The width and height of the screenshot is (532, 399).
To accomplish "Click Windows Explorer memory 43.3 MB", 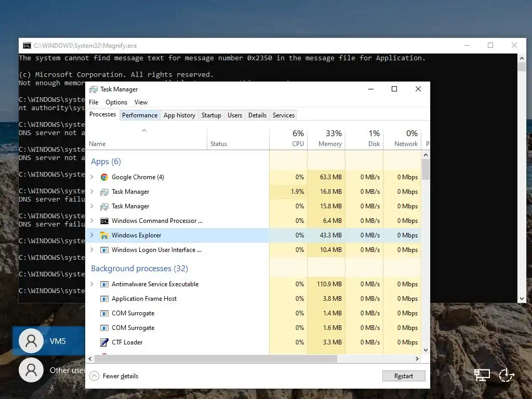I will point(331,235).
